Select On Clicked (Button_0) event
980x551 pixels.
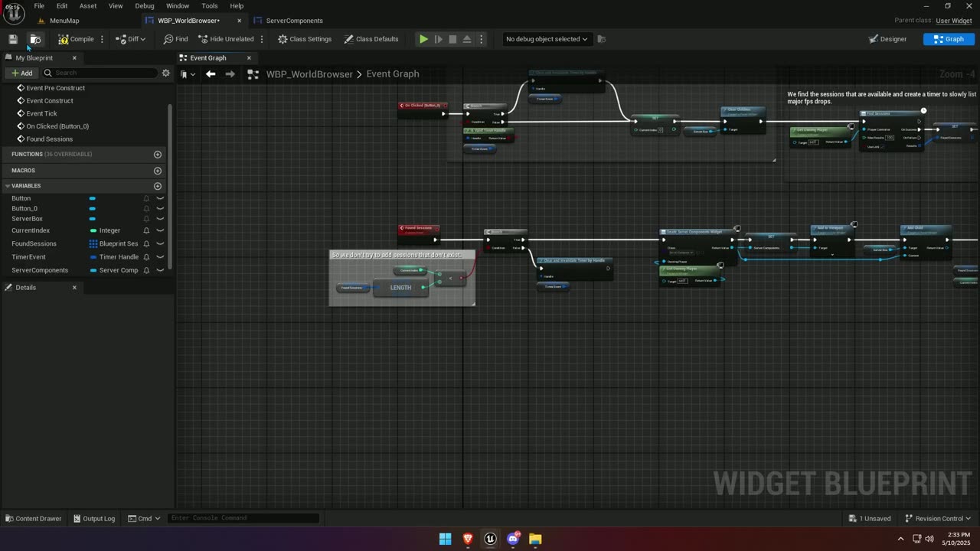(x=57, y=126)
